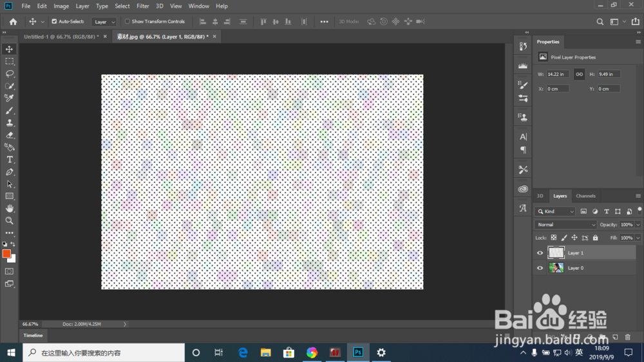The image size is (644, 362).
Task: Open the Layers panel menu
Action: [638, 196]
